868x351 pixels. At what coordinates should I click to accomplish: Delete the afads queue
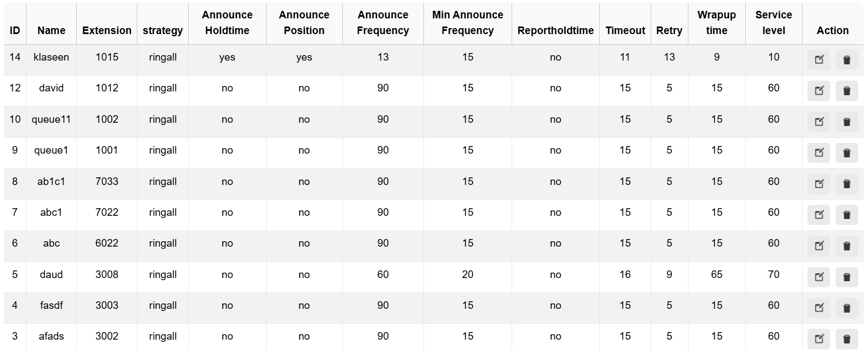pos(846,339)
